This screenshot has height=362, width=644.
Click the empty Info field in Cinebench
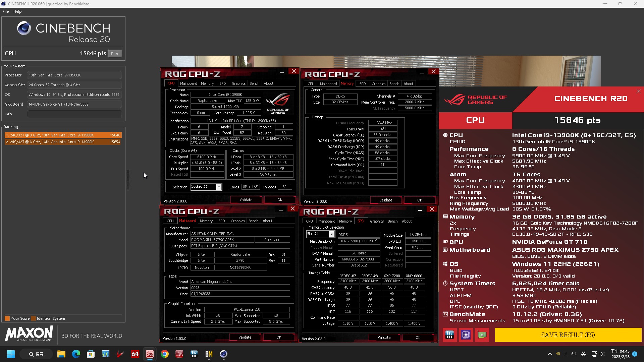[x=74, y=114]
